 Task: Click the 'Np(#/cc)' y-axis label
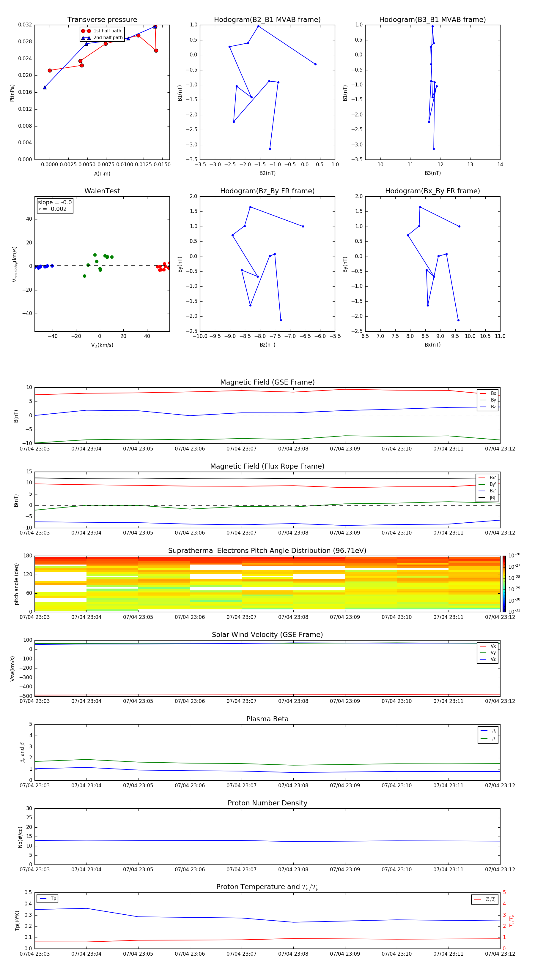tap(20, 837)
